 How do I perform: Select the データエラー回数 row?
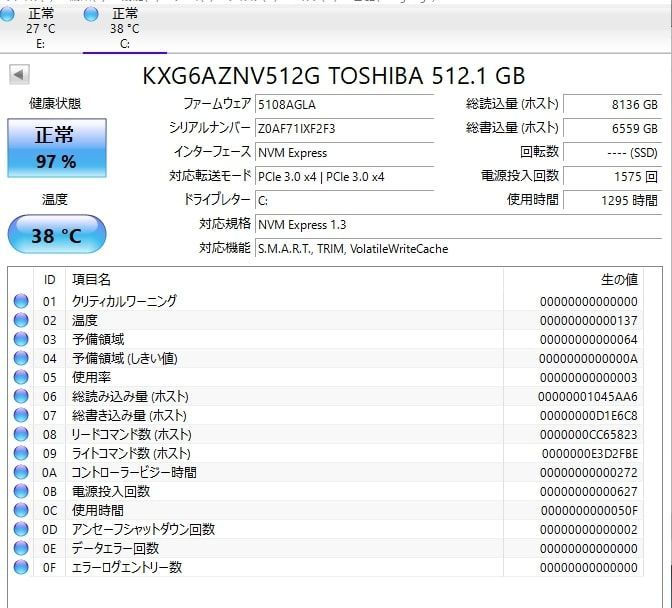[326, 548]
